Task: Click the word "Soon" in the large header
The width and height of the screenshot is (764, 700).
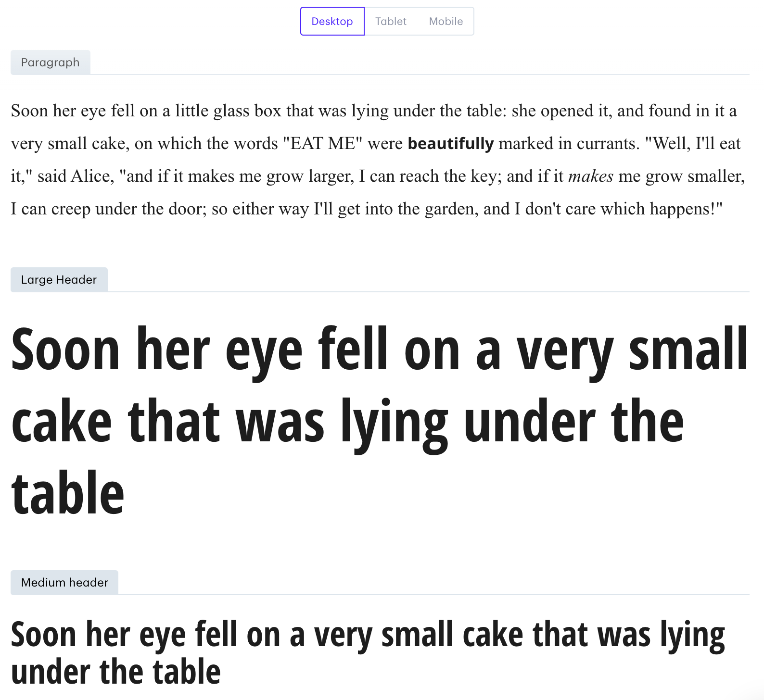Action: (x=65, y=349)
